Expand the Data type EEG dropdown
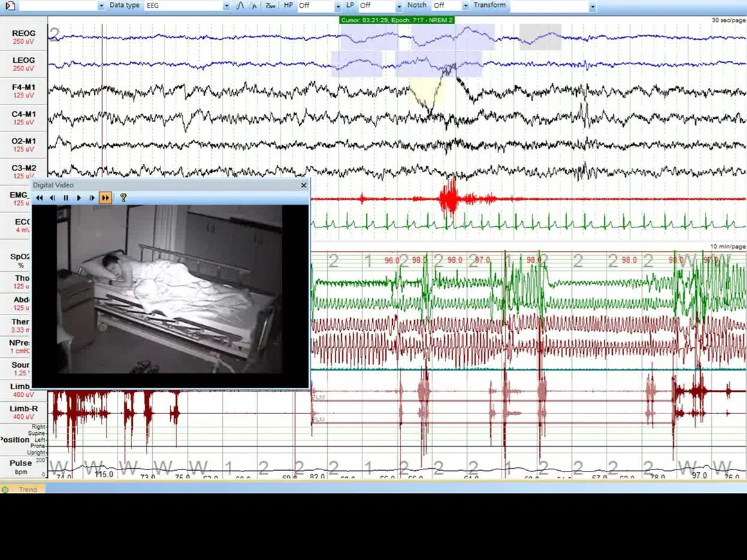747x560 pixels. tap(226, 6)
